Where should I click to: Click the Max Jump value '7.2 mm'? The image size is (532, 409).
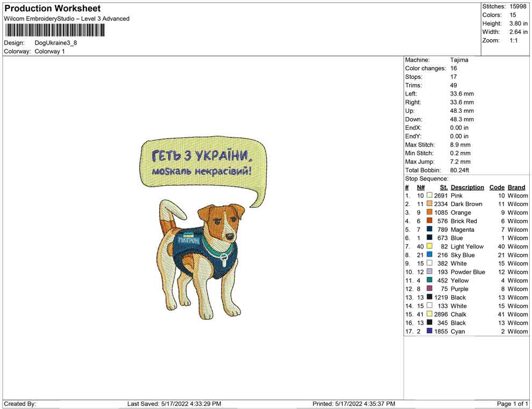pyautogui.click(x=460, y=162)
